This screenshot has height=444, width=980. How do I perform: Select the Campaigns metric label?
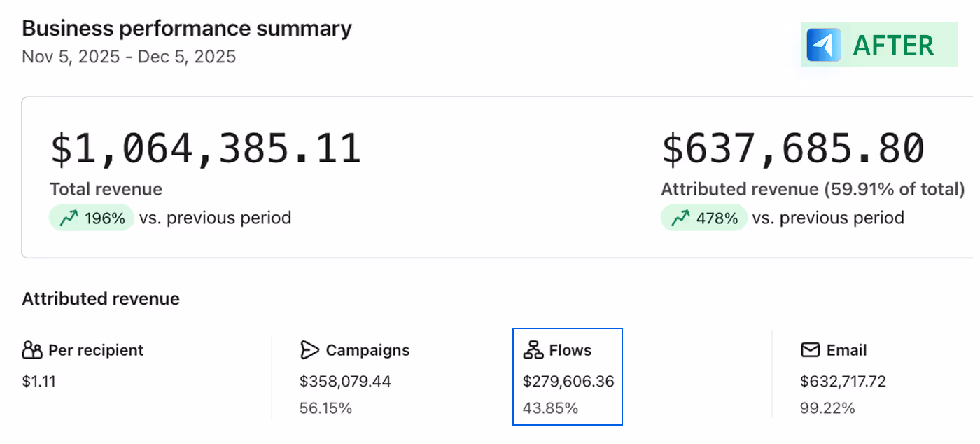(x=367, y=350)
